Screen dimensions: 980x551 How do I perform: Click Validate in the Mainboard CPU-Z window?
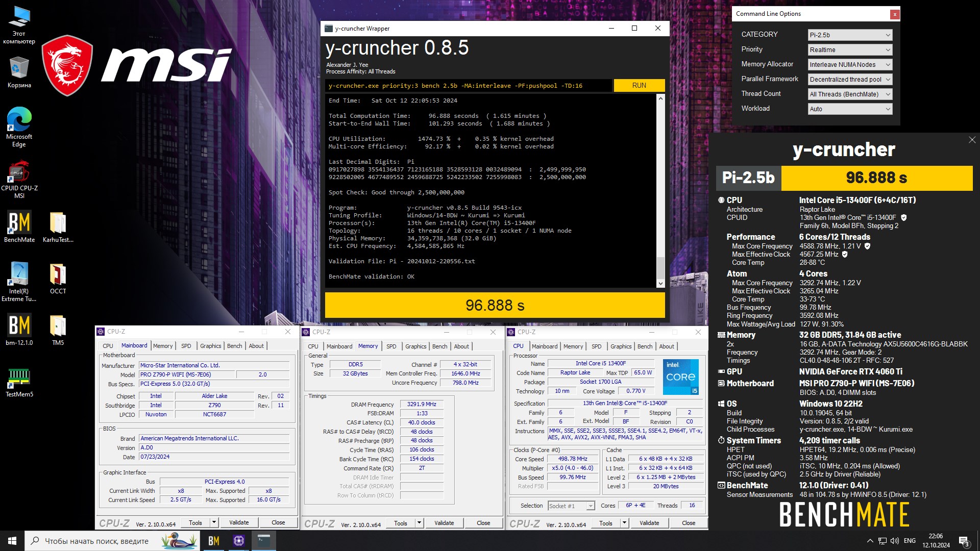pyautogui.click(x=239, y=522)
